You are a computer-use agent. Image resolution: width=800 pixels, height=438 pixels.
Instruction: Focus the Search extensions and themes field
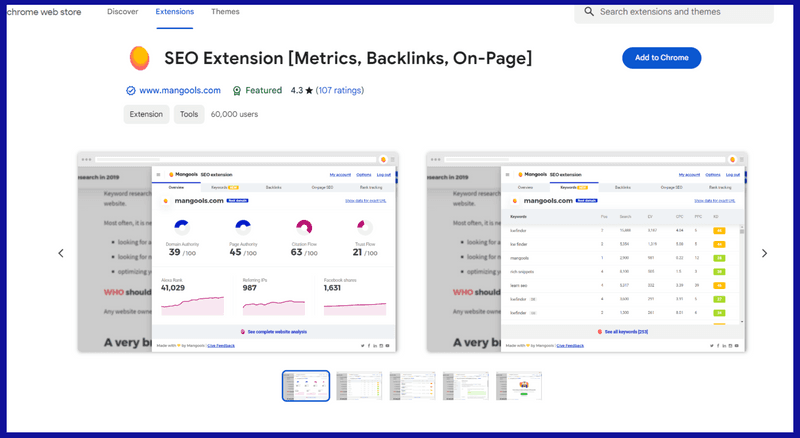(680, 12)
